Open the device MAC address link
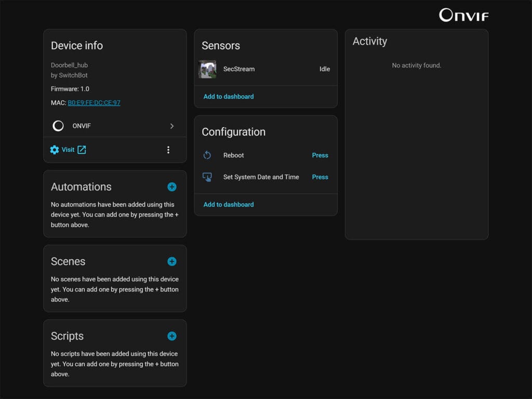Screen dimensions: 532x399 (94, 102)
